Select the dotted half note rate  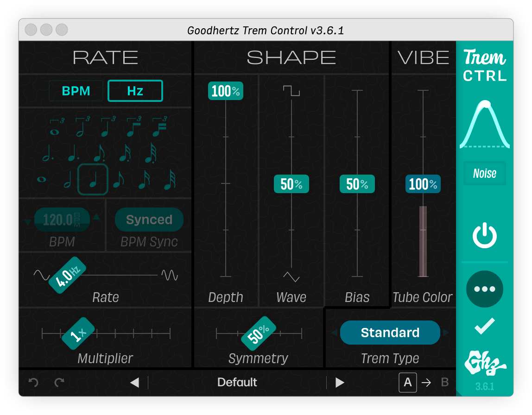[47, 153]
